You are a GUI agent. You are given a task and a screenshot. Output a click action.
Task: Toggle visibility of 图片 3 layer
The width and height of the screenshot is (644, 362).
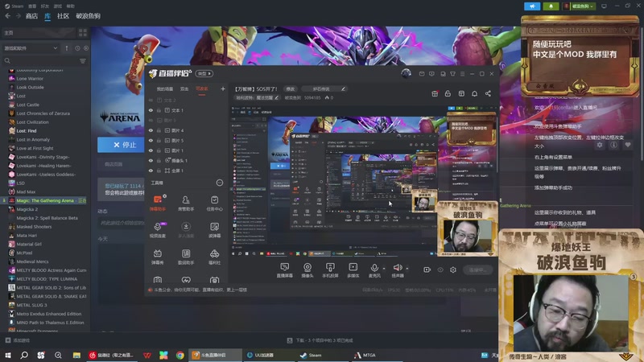[151, 120]
